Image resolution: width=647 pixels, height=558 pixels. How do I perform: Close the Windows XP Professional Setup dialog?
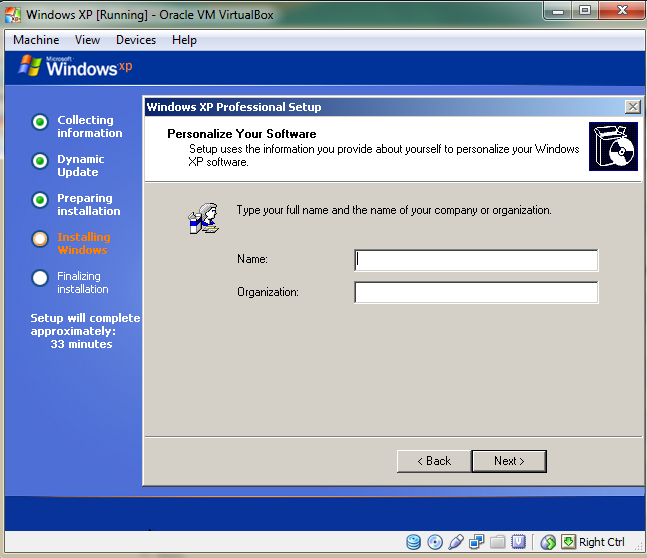coord(633,107)
